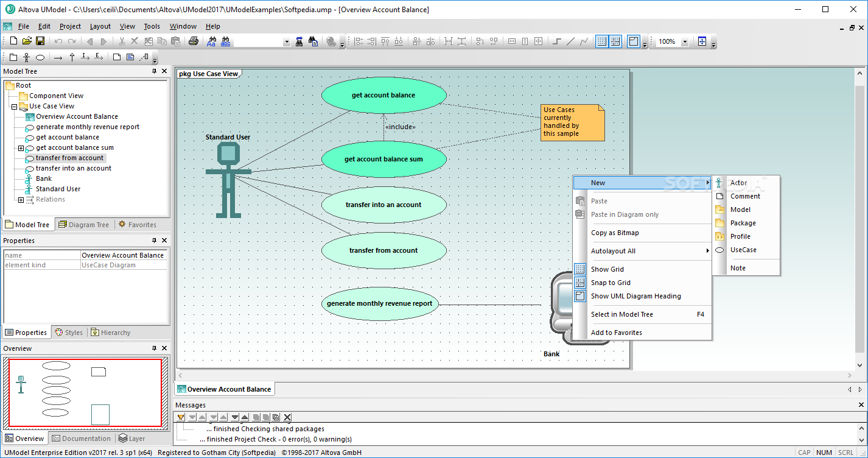Switch to the Documentation tab
Image resolution: width=868 pixels, height=458 pixels.
[82, 439]
